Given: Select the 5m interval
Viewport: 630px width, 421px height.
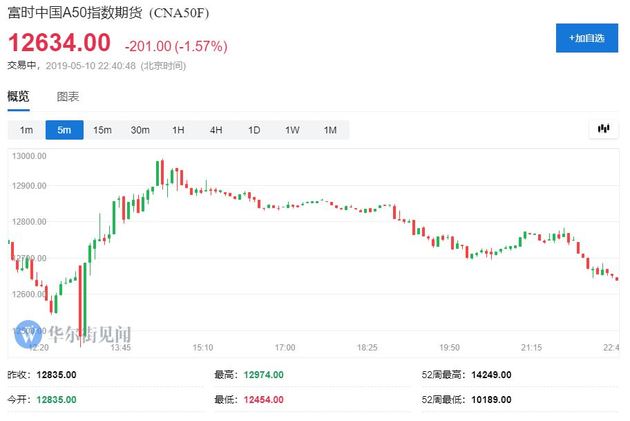Looking at the screenshot, I should pos(64,130).
